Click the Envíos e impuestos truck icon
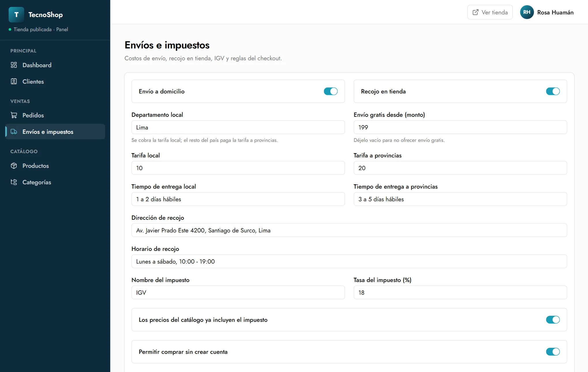This screenshot has width=588, height=372. click(14, 132)
